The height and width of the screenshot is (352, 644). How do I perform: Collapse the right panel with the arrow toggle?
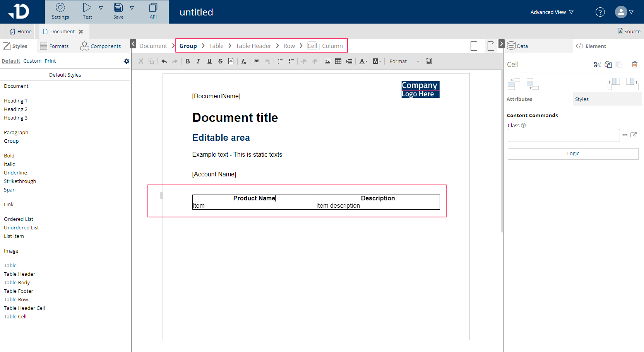point(501,44)
